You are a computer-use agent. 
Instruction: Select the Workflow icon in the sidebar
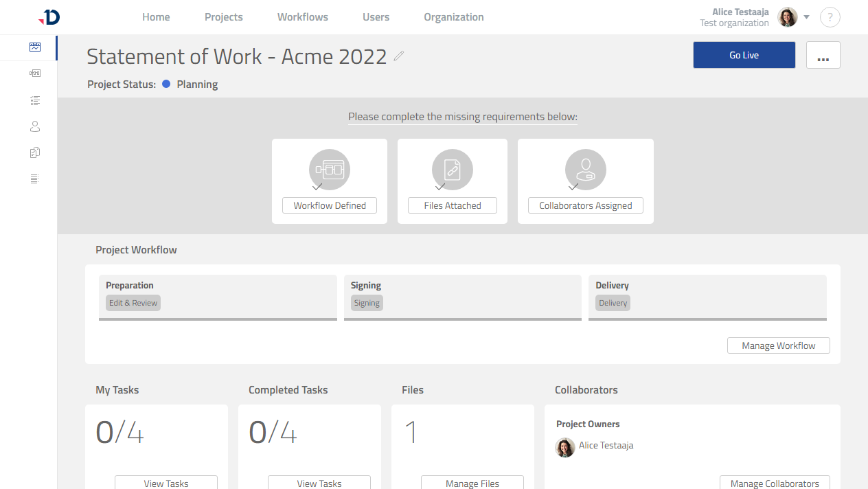(34, 73)
